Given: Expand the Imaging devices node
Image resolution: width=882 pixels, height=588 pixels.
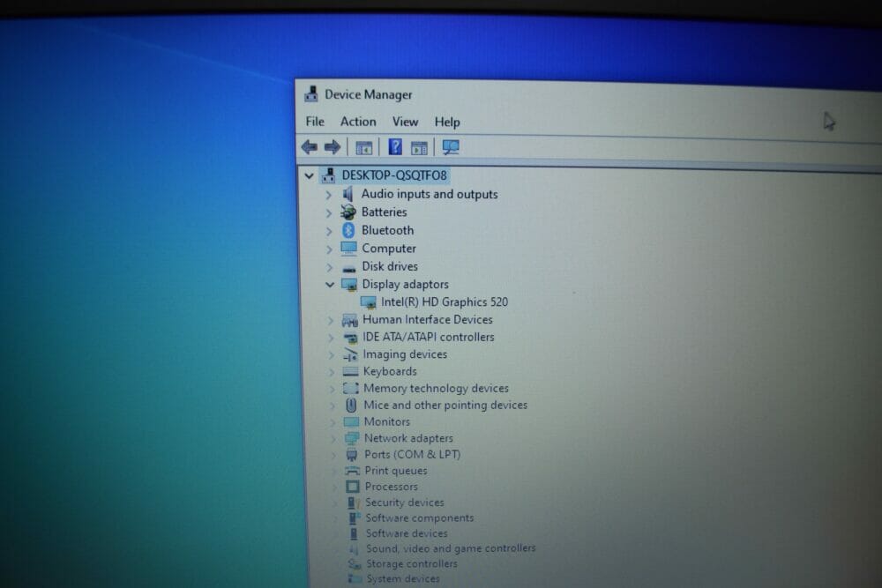Looking at the screenshot, I should [332, 355].
